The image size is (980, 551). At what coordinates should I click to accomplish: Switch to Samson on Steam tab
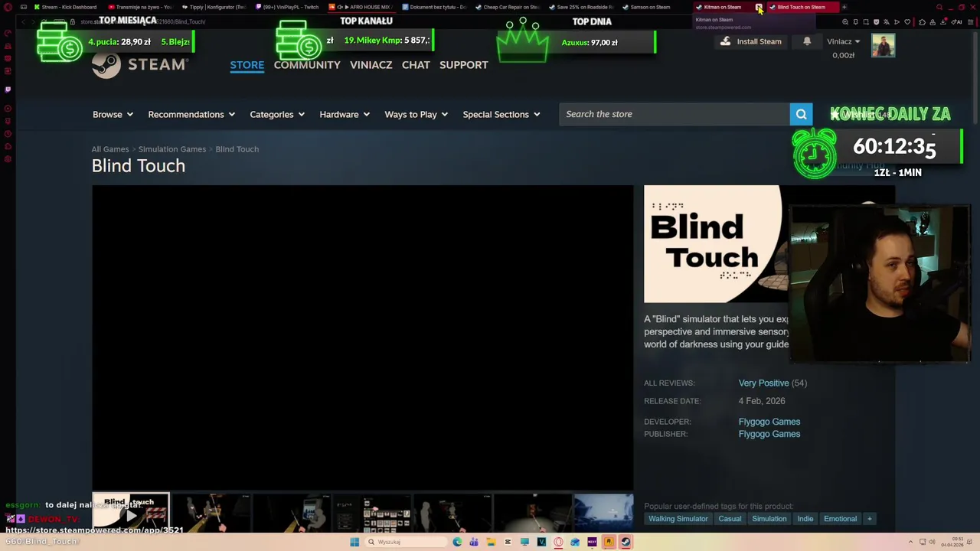(x=651, y=7)
